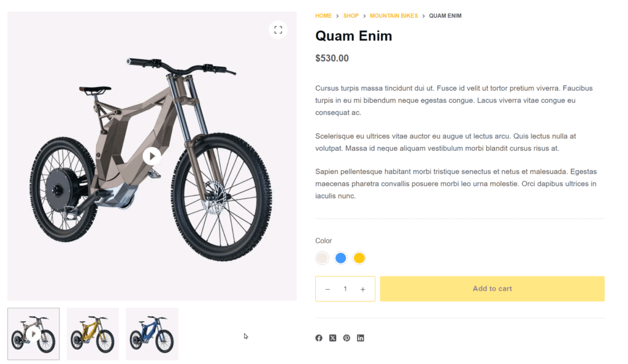Choose the blue color option
Viewport: 628px width, 364px height.
pyautogui.click(x=340, y=258)
